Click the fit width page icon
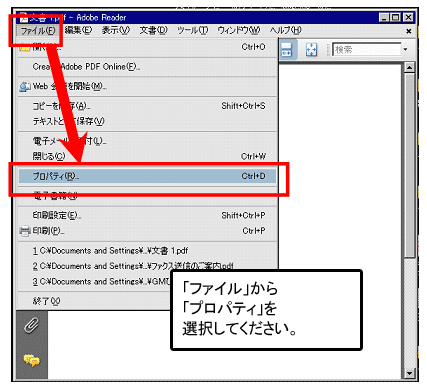This screenshot has width=427, height=387. pyautogui.click(x=287, y=50)
